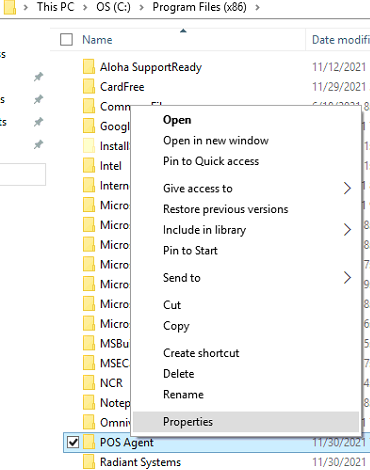Image resolution: width=370 pixels, height=470 pixels.
Task: Click the Intel folder name
Action: pyautogui.click(x=111, y=166)
